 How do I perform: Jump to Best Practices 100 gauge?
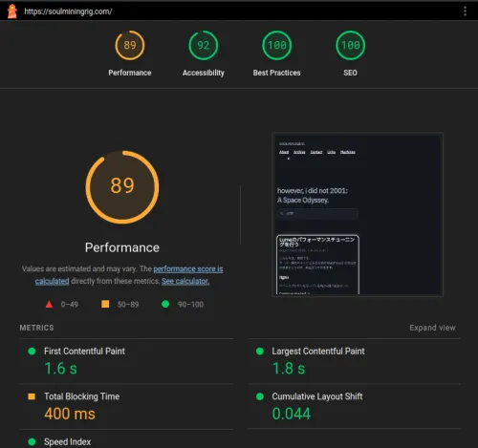[276, 53]
